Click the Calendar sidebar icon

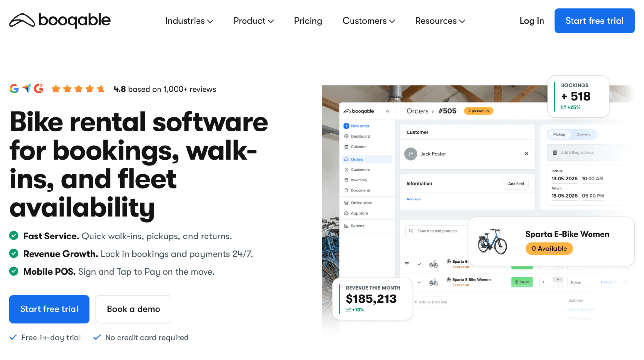tap(346, 147)
